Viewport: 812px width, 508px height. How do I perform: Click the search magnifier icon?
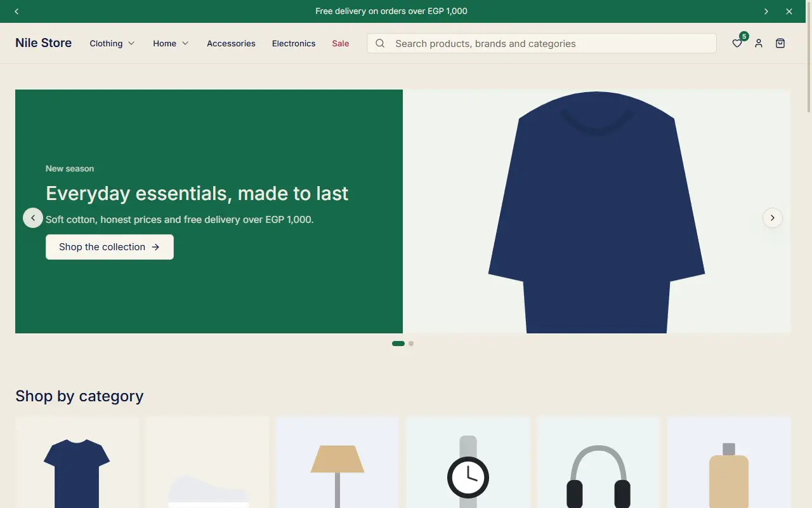[380, 43]
